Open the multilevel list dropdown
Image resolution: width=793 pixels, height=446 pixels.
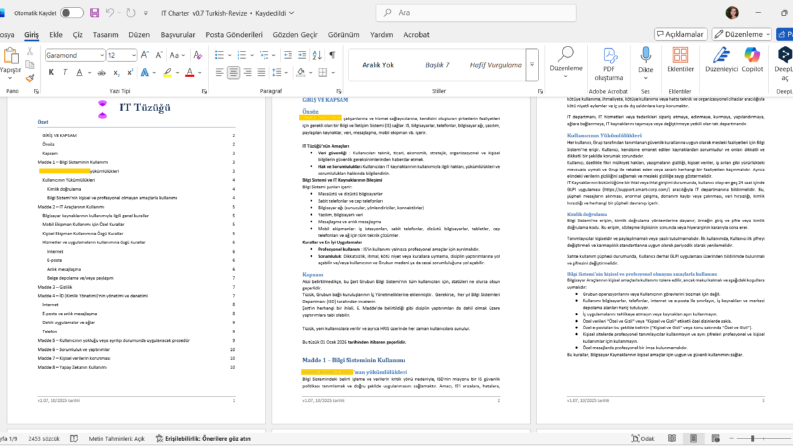click(274, 55)
